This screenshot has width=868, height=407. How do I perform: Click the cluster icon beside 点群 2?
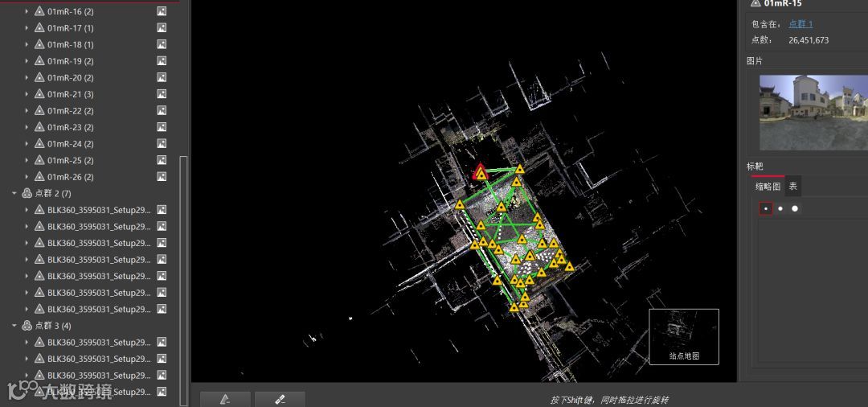pos(27,193)
